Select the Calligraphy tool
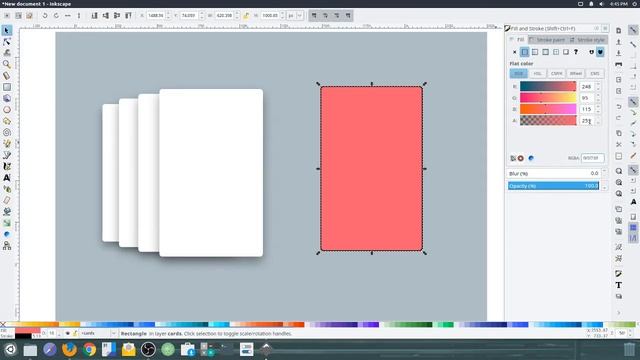This screenshot has width=640, height=360. point(7,166)
